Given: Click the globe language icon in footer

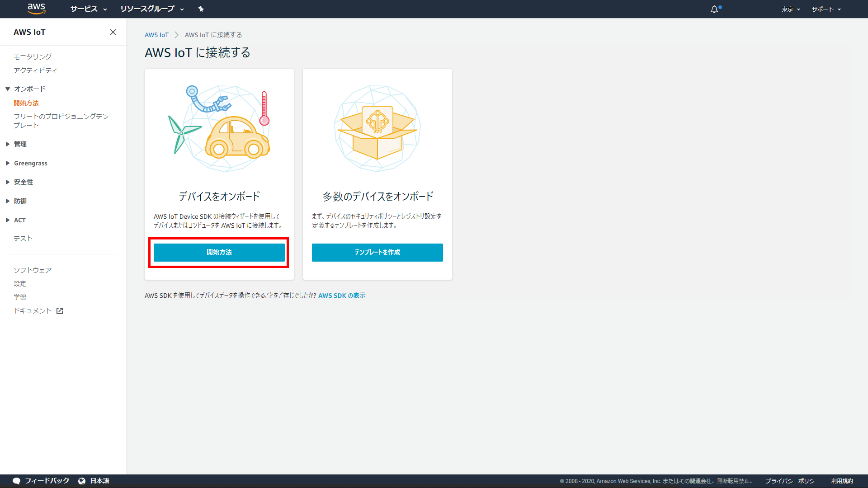Looking at the screenshot, I should (82, 481).
